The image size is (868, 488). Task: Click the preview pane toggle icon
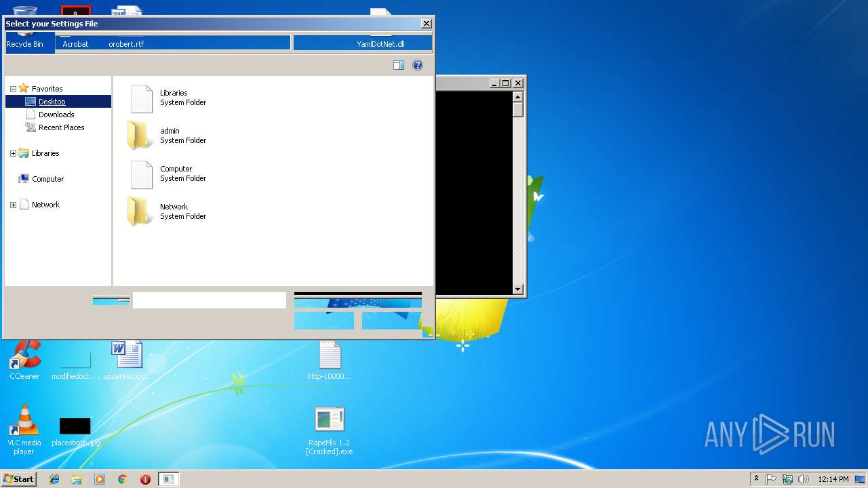coord(399,65)
